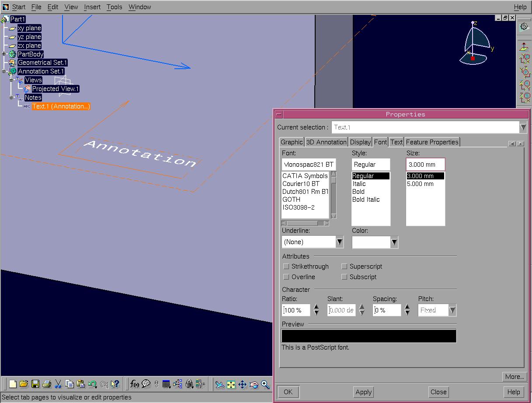This screenshot has width=532, height=403.
Task: Select Projected View.1 in the tree
Action: coord(56,89)
